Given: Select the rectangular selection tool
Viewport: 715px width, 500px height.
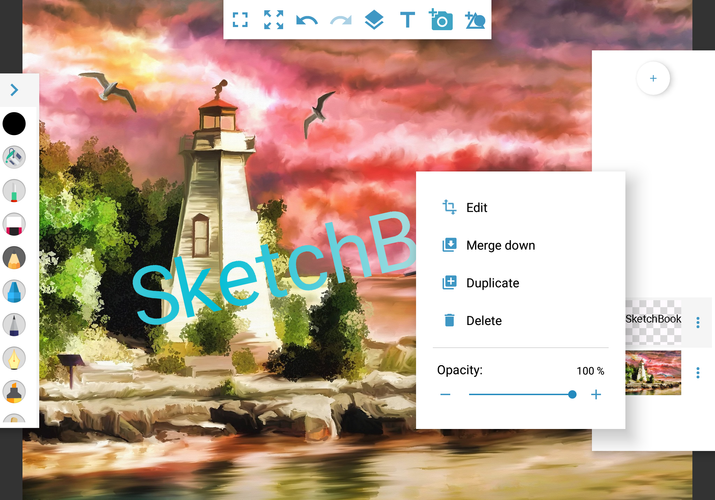Looking at the screenshot, I should [x=240, y=20].
